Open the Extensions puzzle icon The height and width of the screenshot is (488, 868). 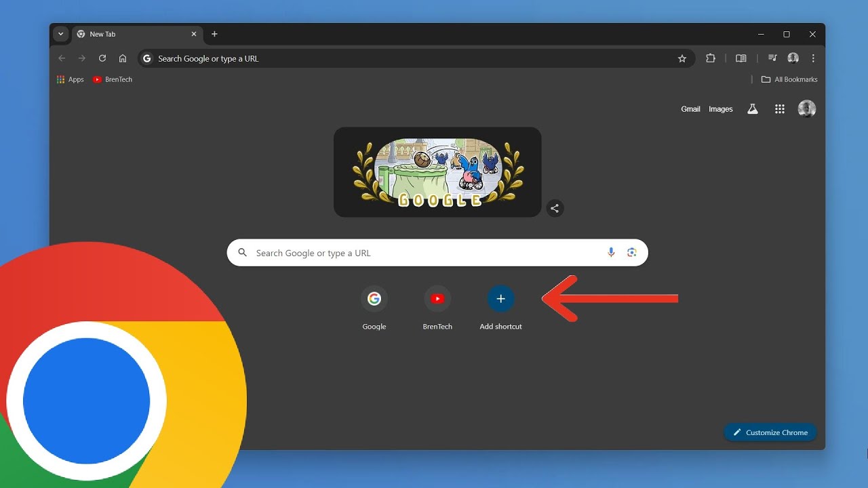click(x=711, y=58)
